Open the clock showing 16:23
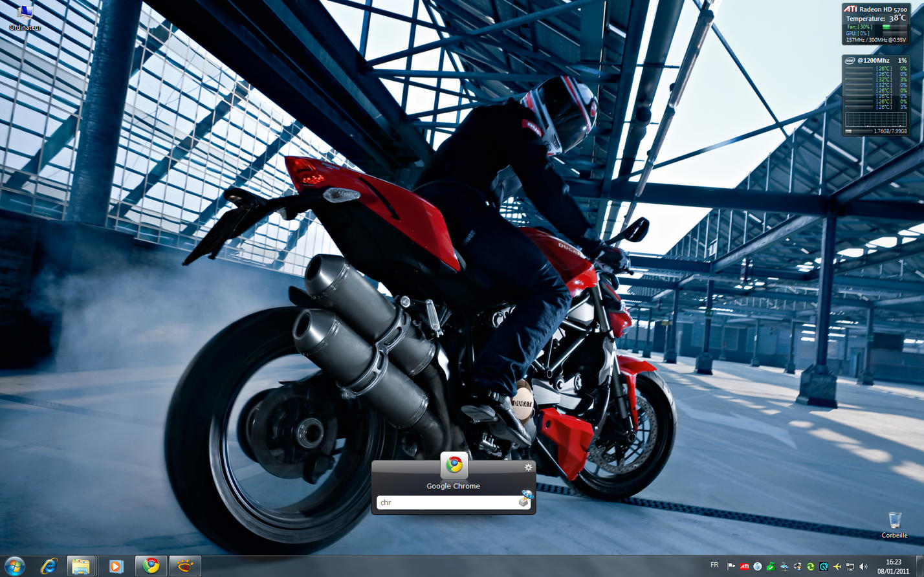This screenshot has width=924, height=577. [x=893, y=567]
